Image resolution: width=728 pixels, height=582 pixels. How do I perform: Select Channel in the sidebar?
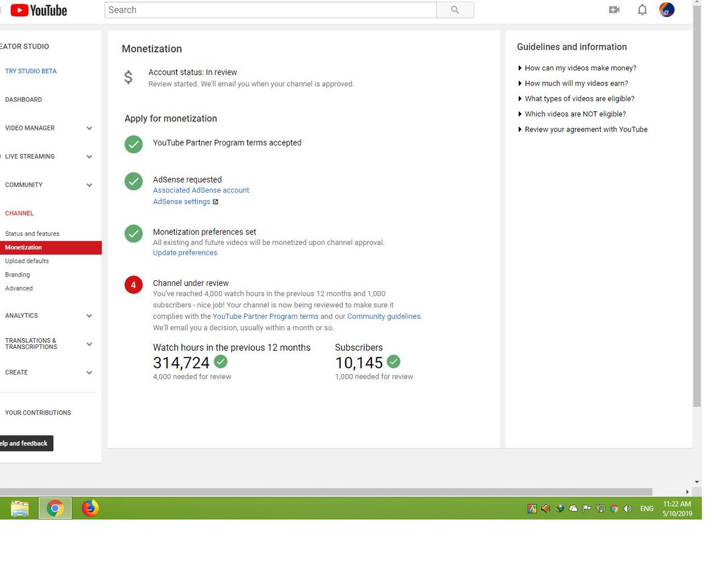pos(19,213)
